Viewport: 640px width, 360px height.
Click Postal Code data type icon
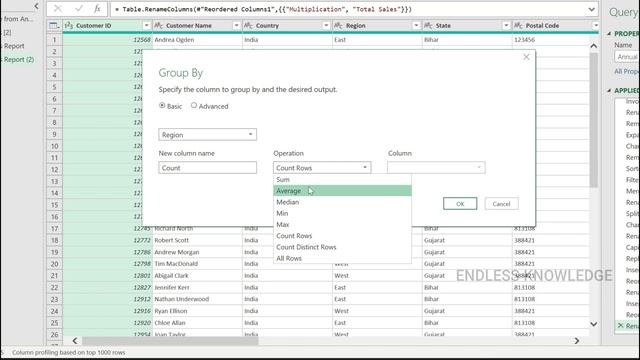[x=518, y=25]
